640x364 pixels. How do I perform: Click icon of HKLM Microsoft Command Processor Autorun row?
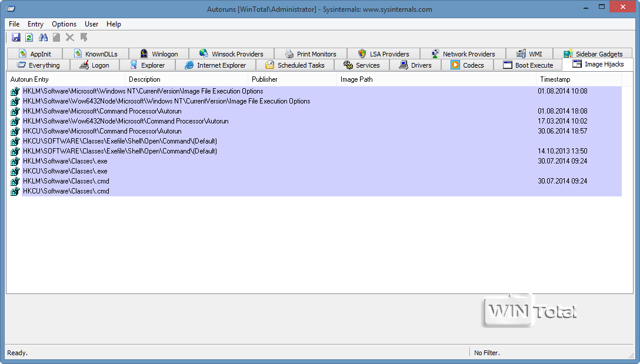pos(15,111)
